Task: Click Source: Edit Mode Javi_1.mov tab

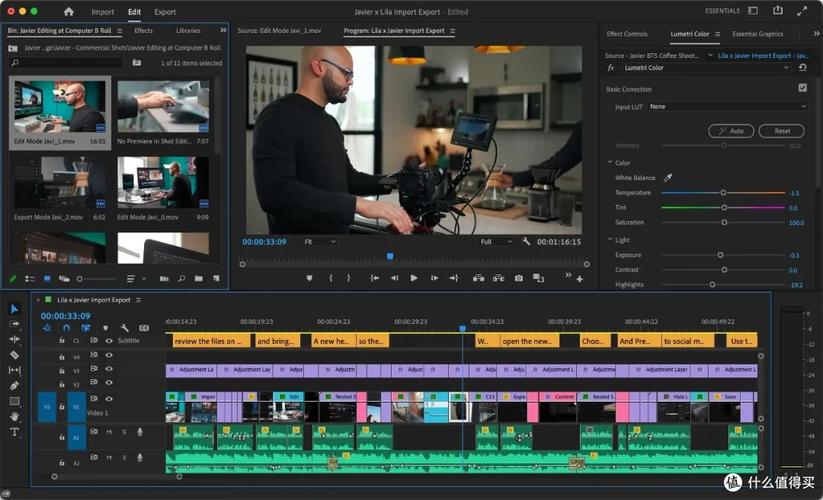Action: pyautogui.click(x=279, y=31)
